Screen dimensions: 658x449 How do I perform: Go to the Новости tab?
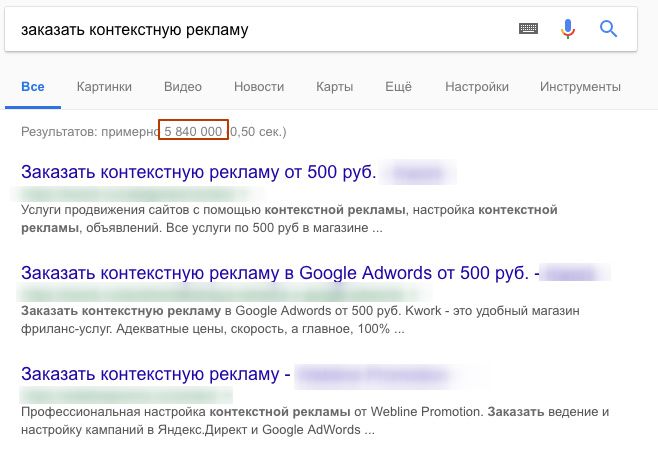[x=259, y=87]
